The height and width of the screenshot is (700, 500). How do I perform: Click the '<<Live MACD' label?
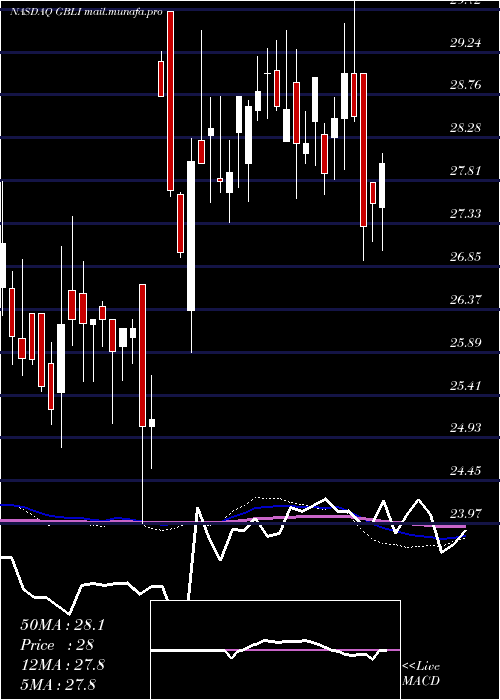[x=421, y=673]
